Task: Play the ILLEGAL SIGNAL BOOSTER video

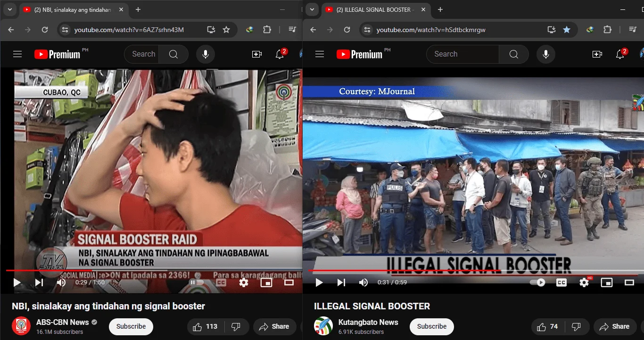Action: click(319, 282)
